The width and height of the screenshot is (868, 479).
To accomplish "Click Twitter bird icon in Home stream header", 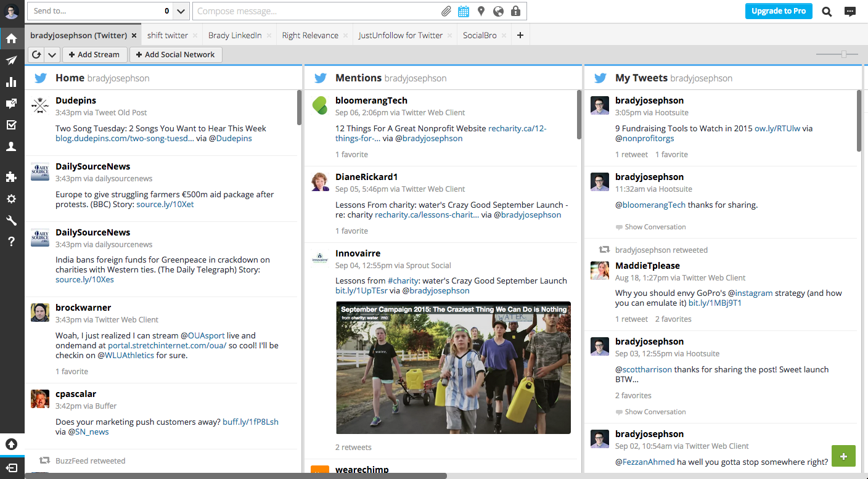I will coord(41,78).
